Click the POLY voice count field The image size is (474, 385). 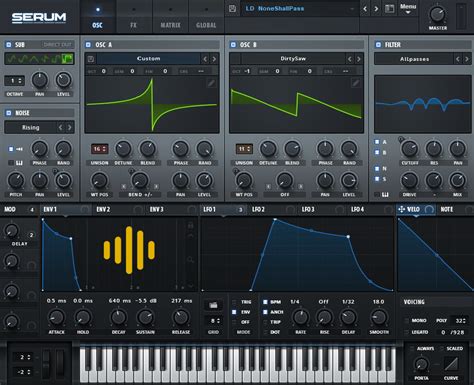460,321
